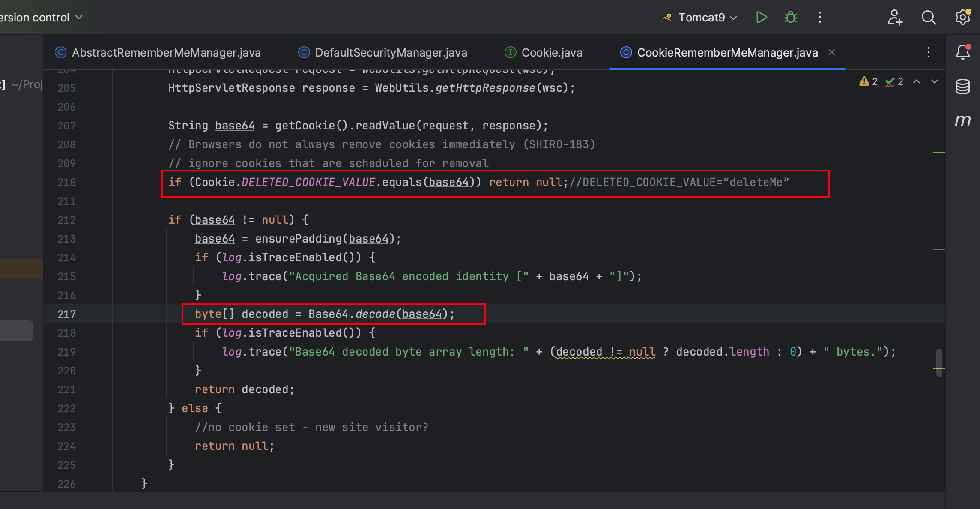Screen dimensions: 980x509
Task: Click 'return decoded;' on line 221
Action: coord(245,389)
